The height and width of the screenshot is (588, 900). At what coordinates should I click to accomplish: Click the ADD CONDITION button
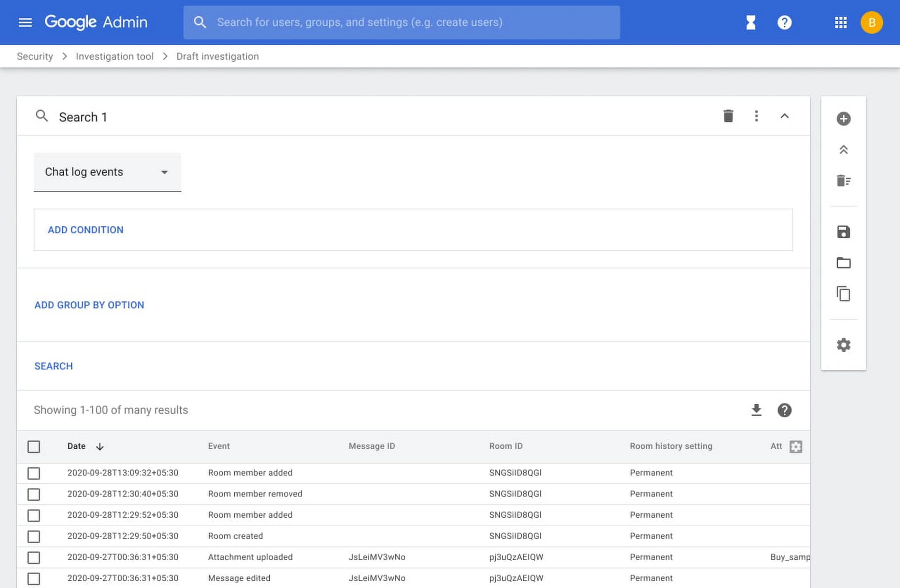85,230
